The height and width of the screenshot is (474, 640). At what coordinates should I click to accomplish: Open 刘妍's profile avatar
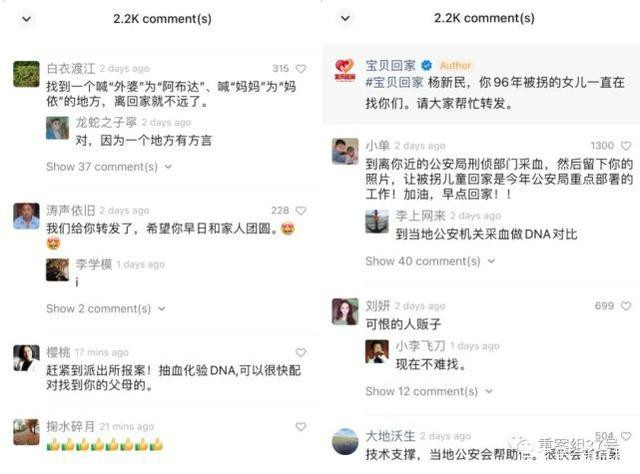(345, 312)
